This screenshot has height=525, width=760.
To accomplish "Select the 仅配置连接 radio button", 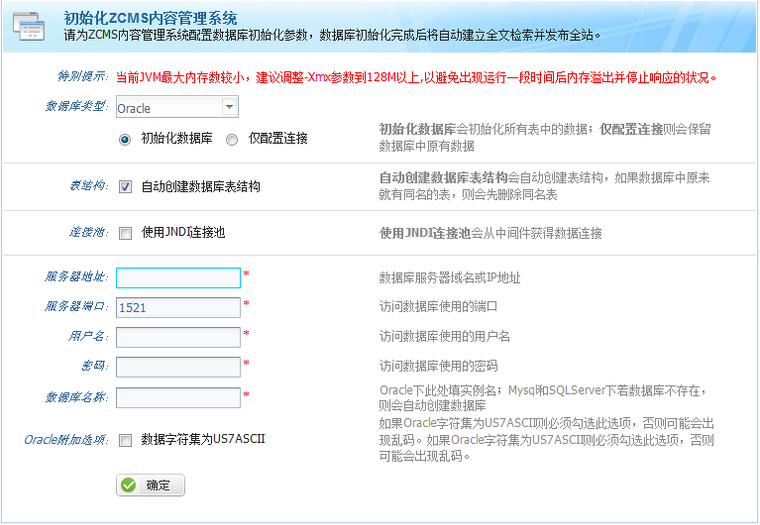I will point(232,139).
